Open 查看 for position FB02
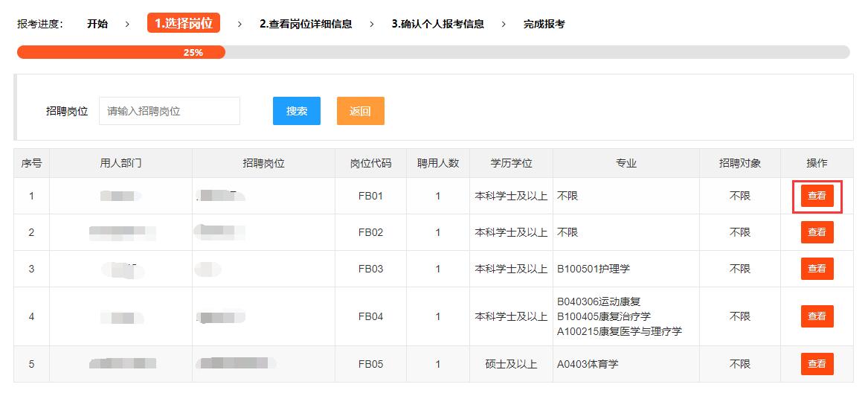The image size is (868, 396). [x=817, y=232]
